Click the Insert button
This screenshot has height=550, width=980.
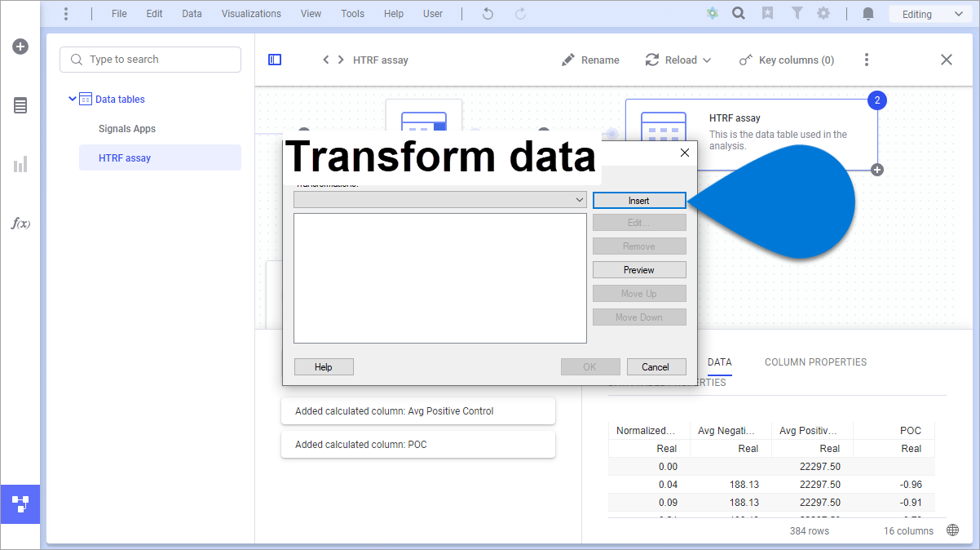coord(639,201)
